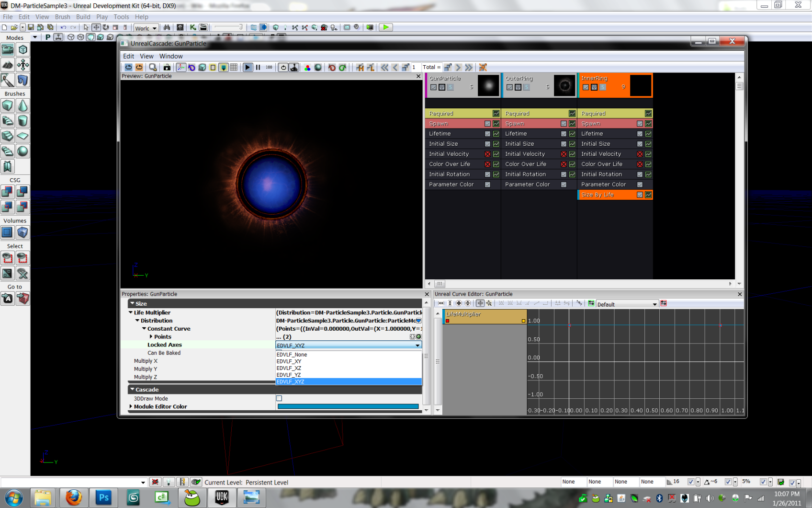This screenshot has height=508, width=812.
Task: Click the delete curve tab red icon
Action: pos(664,303)
